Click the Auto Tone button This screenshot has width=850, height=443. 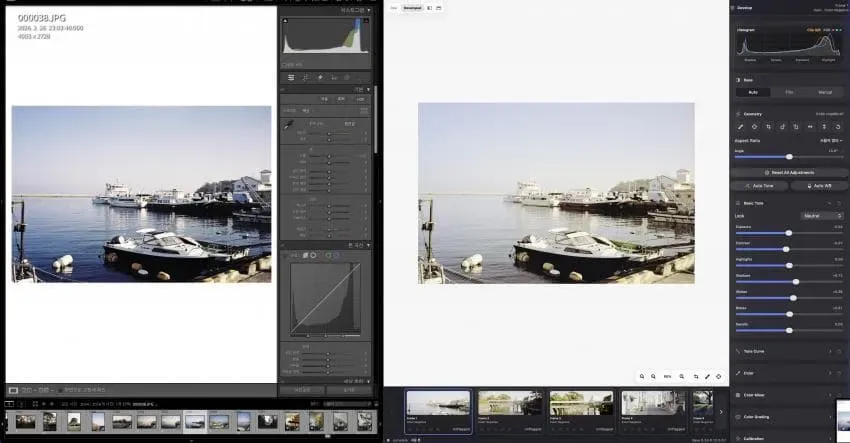tap(760, 186)
